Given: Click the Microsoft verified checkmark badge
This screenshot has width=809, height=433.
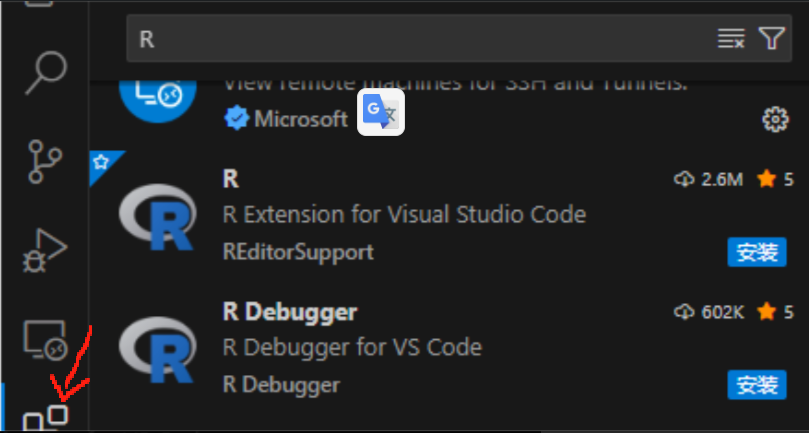Looking at the screenshot, I should point(237,119).
